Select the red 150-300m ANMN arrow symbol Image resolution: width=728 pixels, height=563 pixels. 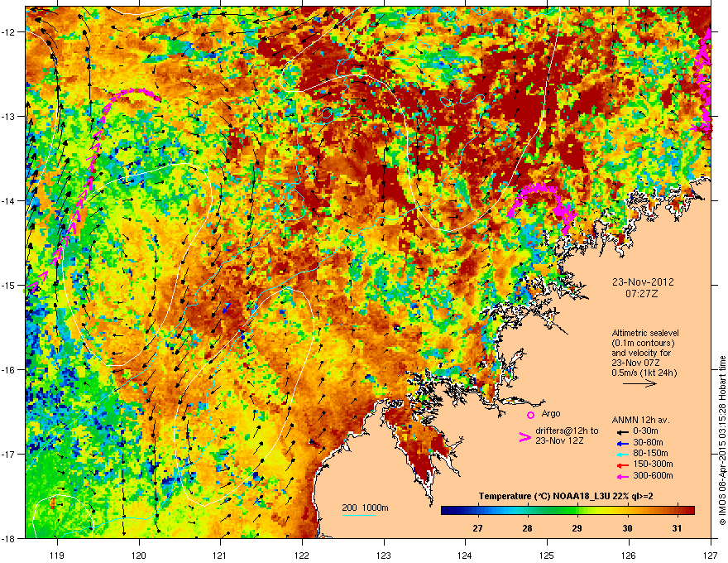pyautogui.click(x=621, y=464)
